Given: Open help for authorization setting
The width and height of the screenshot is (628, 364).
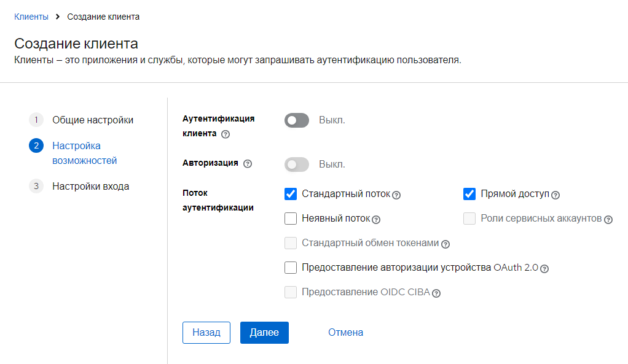Looking at the screenshot, I should pos(248,164).
